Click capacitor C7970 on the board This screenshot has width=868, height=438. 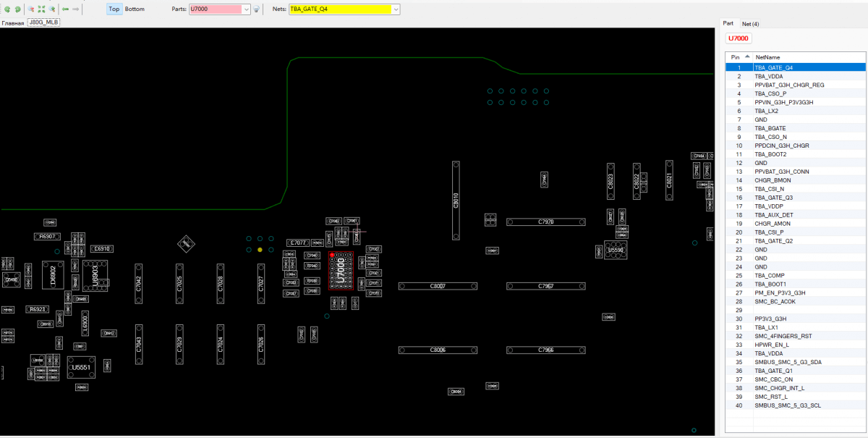point(545,222)
